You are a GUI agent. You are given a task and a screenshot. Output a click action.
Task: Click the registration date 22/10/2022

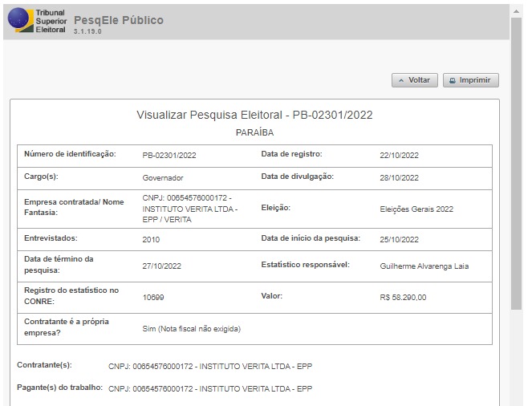click(399, 155)
